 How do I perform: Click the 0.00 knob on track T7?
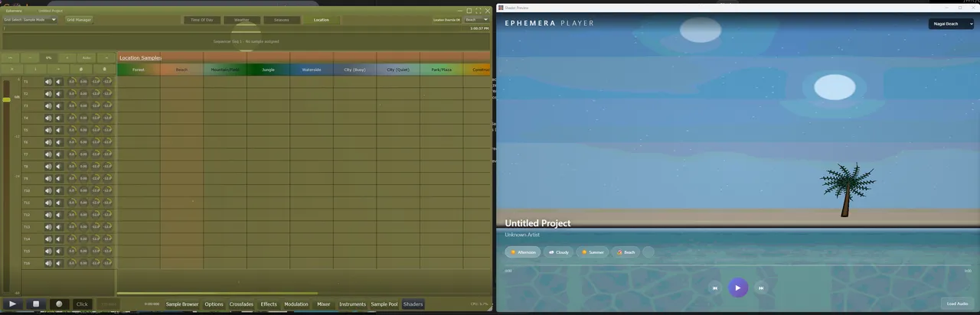83,154
